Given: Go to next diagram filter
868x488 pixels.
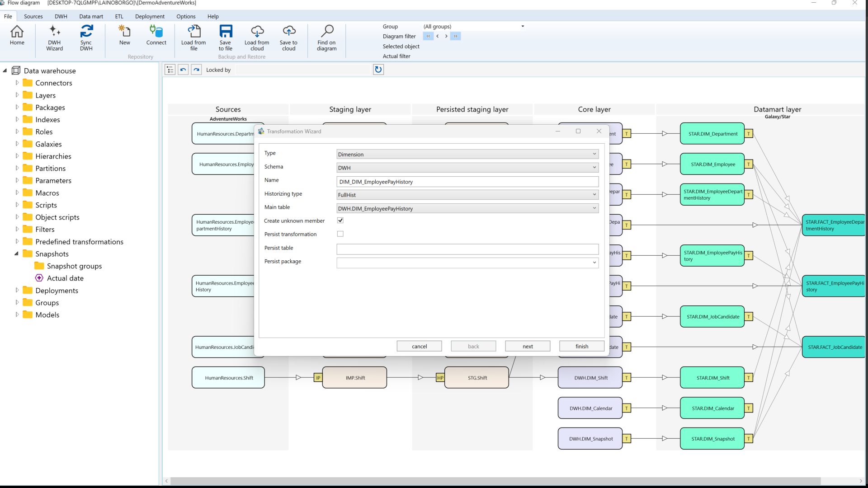Looking at the screenshot, I should coord(446,36).
